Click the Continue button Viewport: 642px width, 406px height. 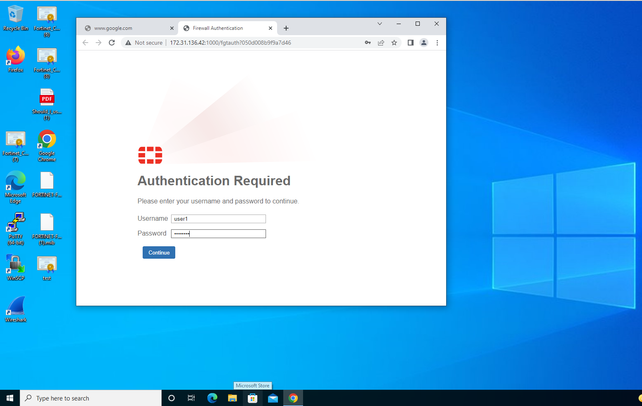click(159, 253)
